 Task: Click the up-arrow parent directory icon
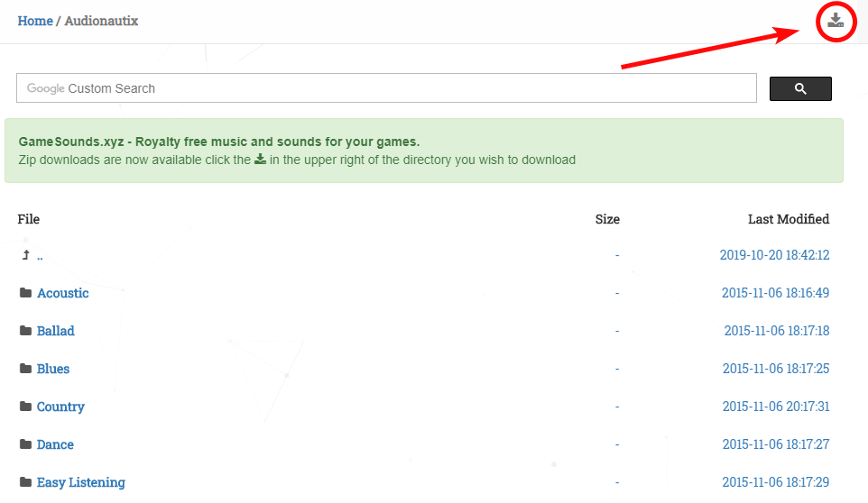(25, 255)
